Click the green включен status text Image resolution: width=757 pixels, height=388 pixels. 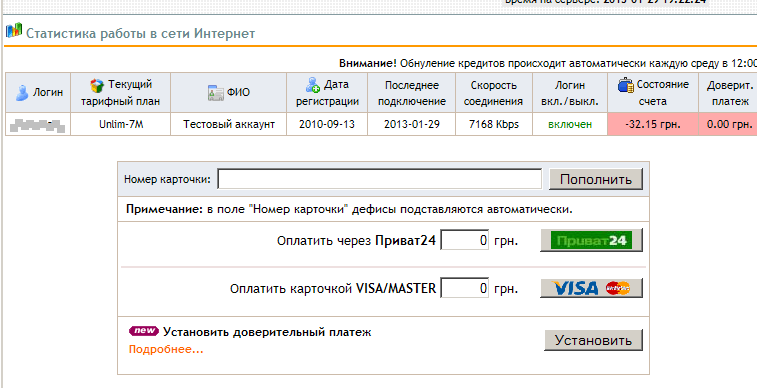(570, 124)
